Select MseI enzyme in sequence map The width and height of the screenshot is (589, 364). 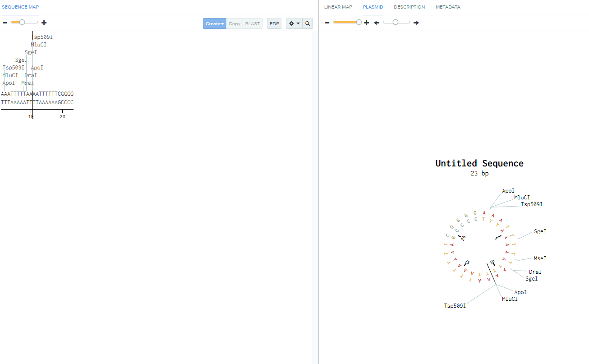(28, 83)
